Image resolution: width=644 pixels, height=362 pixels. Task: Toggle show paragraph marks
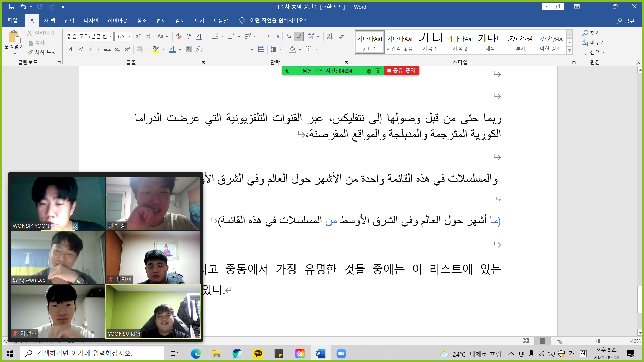[342, 36]
